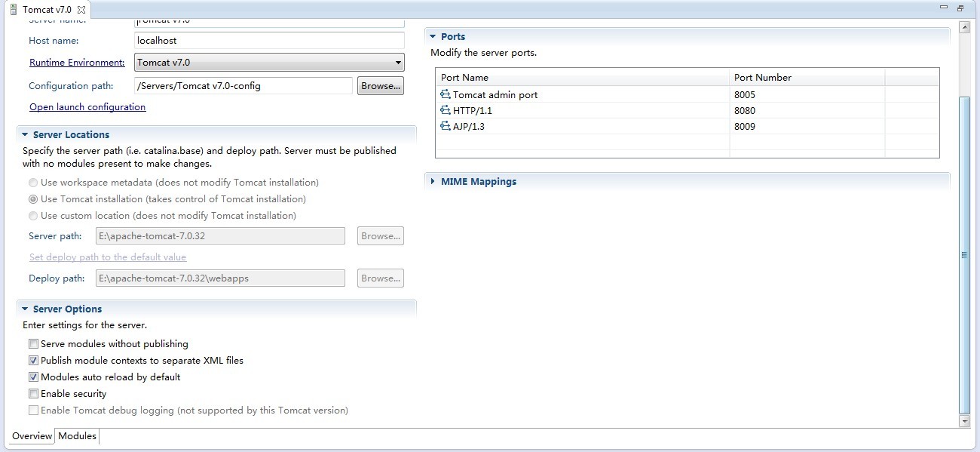The image size is (980, 452).
Task: Disable Modules auto reload by default
Action: pos(33,377)
